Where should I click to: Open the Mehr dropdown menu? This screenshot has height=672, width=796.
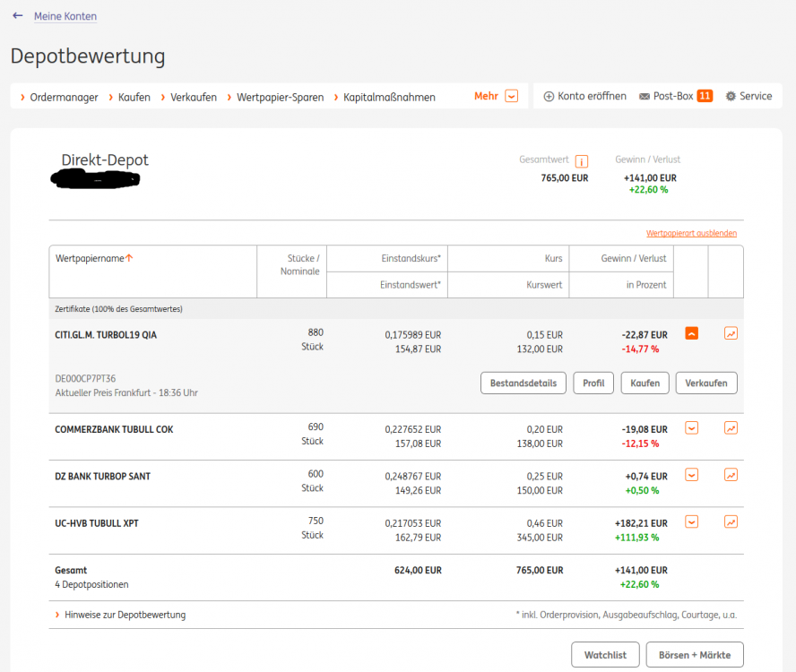click(511, 97)
